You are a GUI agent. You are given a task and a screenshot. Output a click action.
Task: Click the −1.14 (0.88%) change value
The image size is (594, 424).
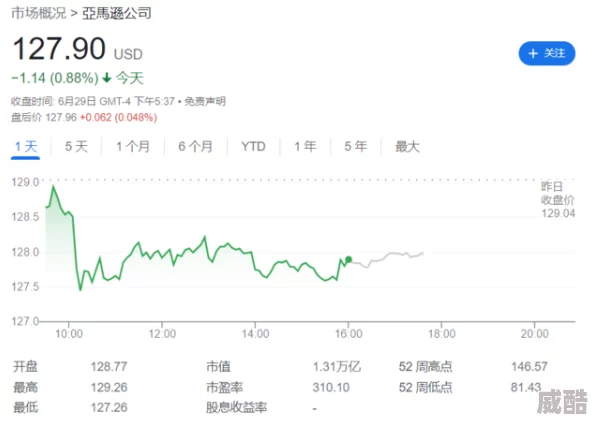tap(55, 78)
